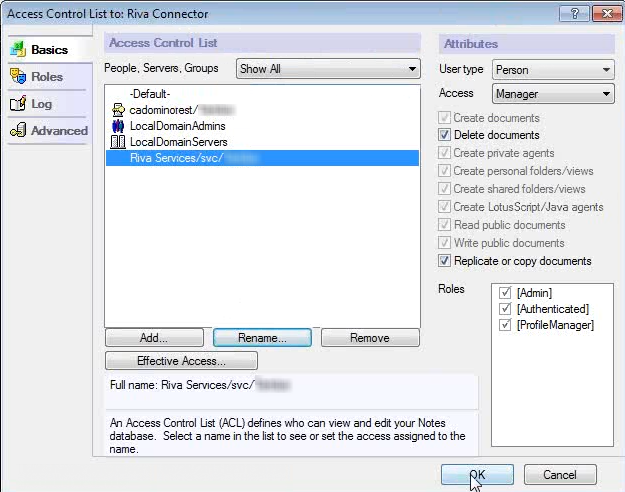Select the Riva Services/svc/ entry
Screen dimensions: 625x492
(262, 158)
